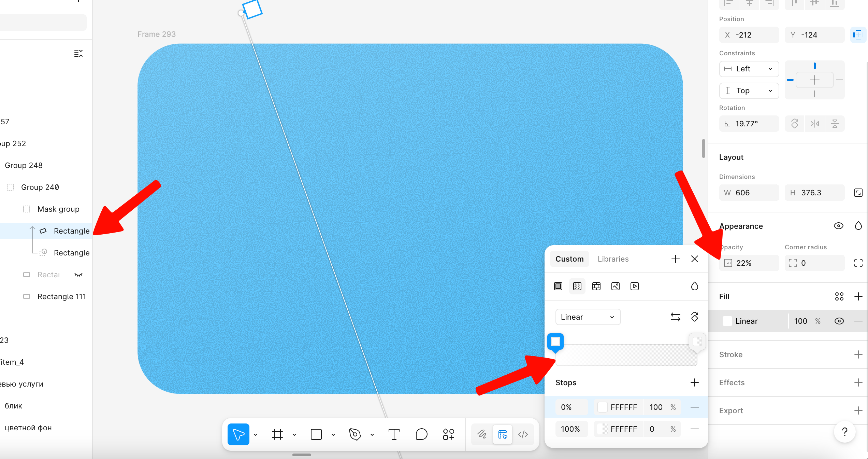Switch fill type to image fill
The width and height of the screenshot is (868, 459).
615,286
